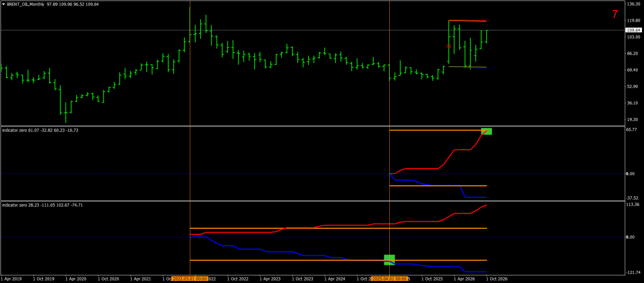644x283 pixels.
Task: Click the 1 Oct 2019 date label
Action: 44,278
